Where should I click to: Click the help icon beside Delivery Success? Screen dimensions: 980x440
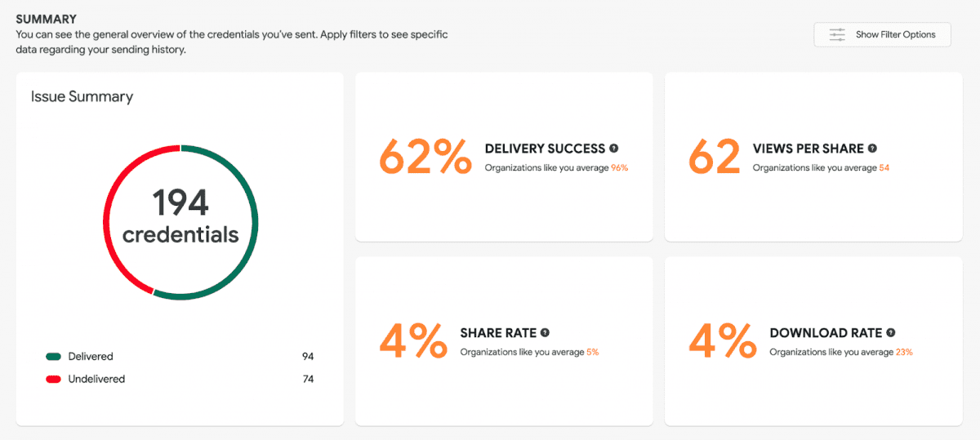[x=614, y=149]
